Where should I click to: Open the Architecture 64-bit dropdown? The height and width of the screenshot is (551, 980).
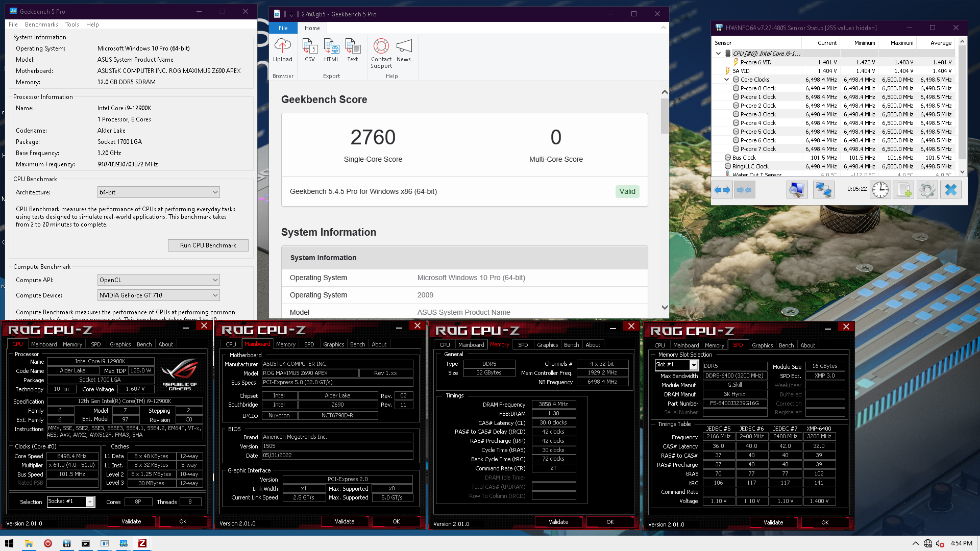[x=159, y=192]
